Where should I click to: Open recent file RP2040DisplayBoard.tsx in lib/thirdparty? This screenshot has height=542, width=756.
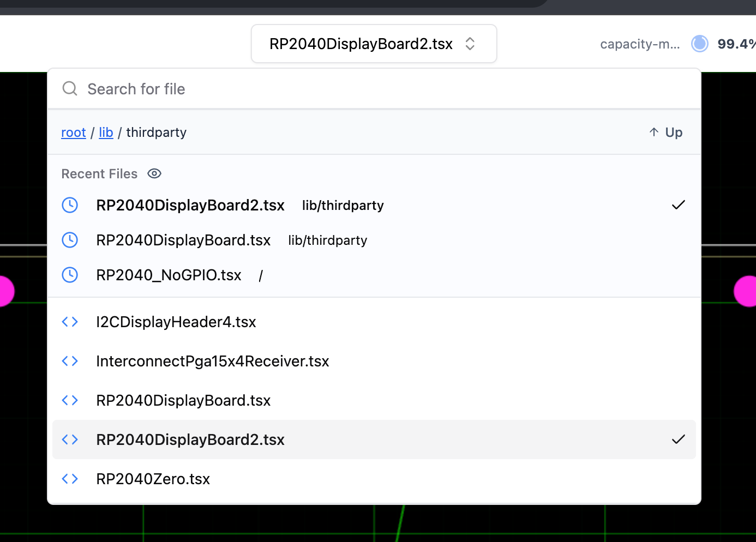click(374, 240)
